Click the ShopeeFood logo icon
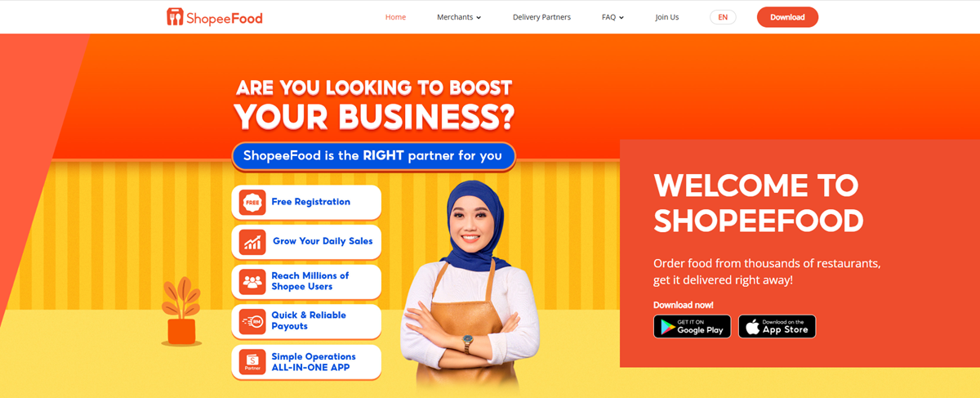The width and height of the screenshot is (980, 398). point(175,17)
